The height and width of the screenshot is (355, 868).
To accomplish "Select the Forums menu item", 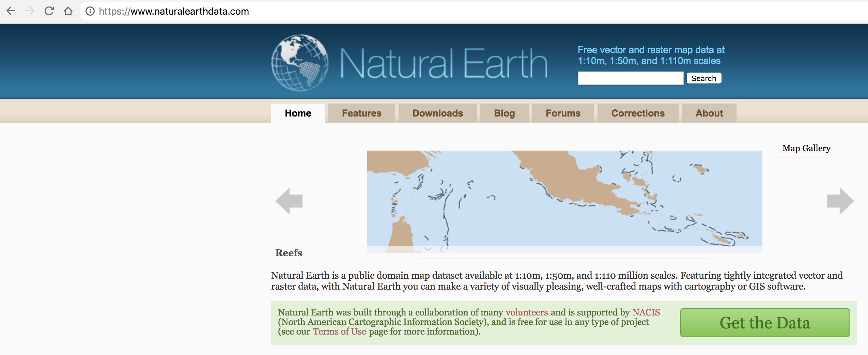I will pos(563,113).
